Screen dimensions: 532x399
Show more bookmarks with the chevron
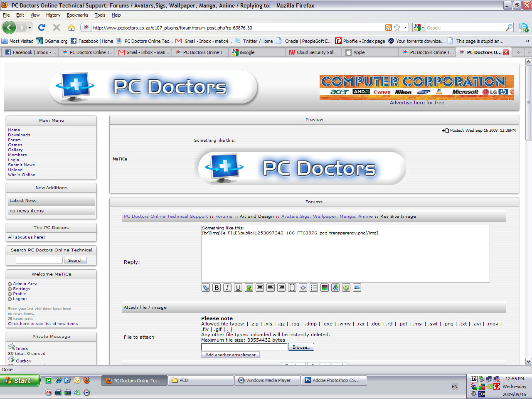tap(527, 41)
